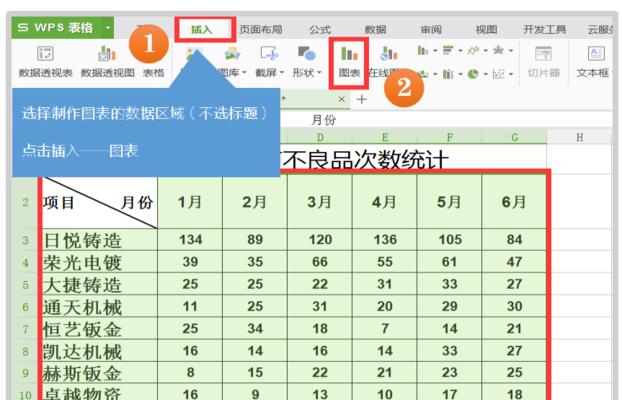Select the 大捷铸造 row label cell

point(99,285)
